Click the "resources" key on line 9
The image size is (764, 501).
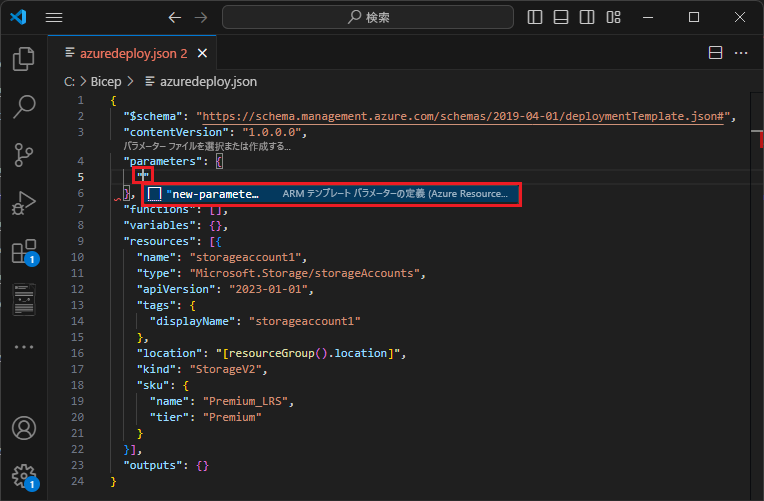(159, 241)
